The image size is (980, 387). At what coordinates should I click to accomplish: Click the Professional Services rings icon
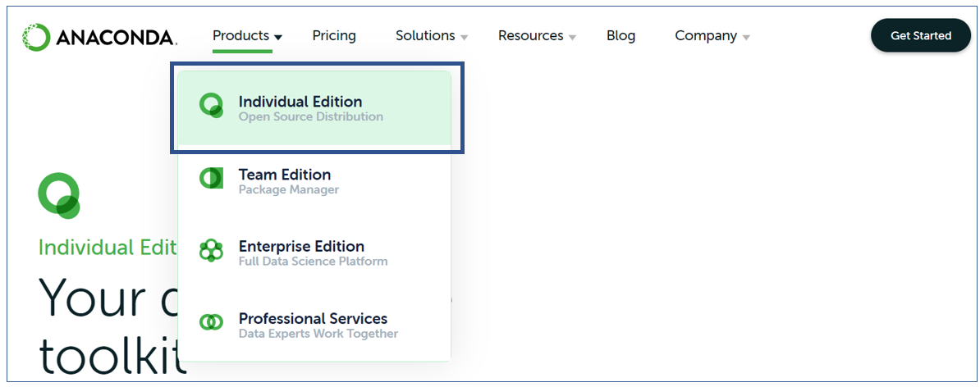coord(211,322)
